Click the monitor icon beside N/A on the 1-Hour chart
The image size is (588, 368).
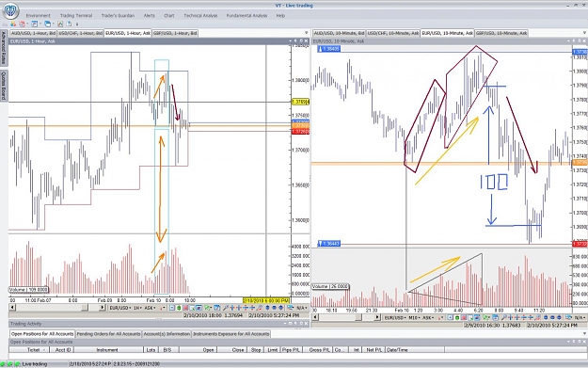pyautogui.click(x=291, y=308)
